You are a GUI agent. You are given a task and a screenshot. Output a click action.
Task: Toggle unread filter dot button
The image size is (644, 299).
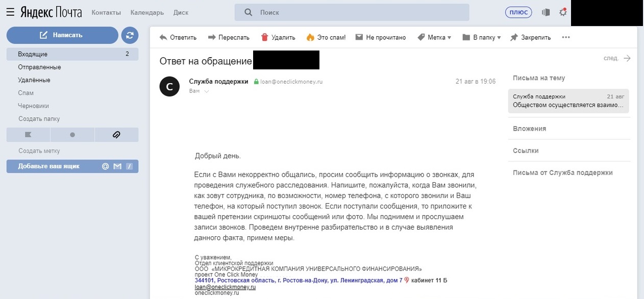(72, 135)
